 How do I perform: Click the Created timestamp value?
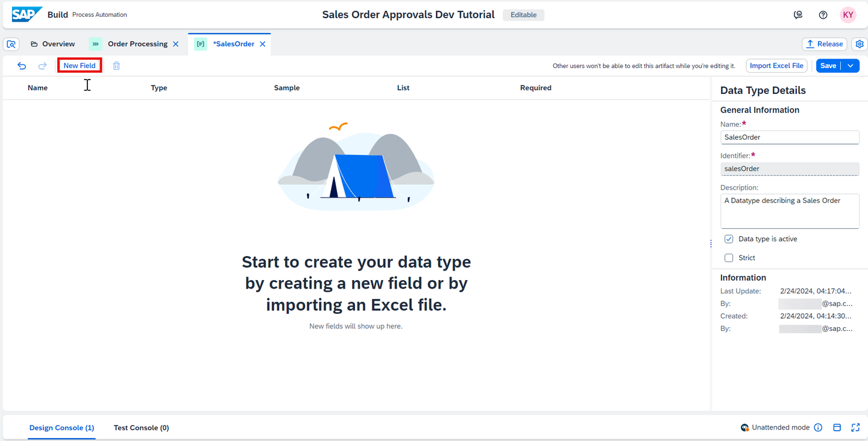(x=816, y=316)
